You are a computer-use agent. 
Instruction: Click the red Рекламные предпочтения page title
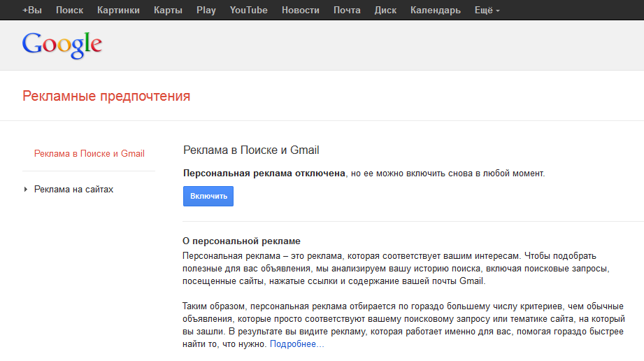click(106, 97)
